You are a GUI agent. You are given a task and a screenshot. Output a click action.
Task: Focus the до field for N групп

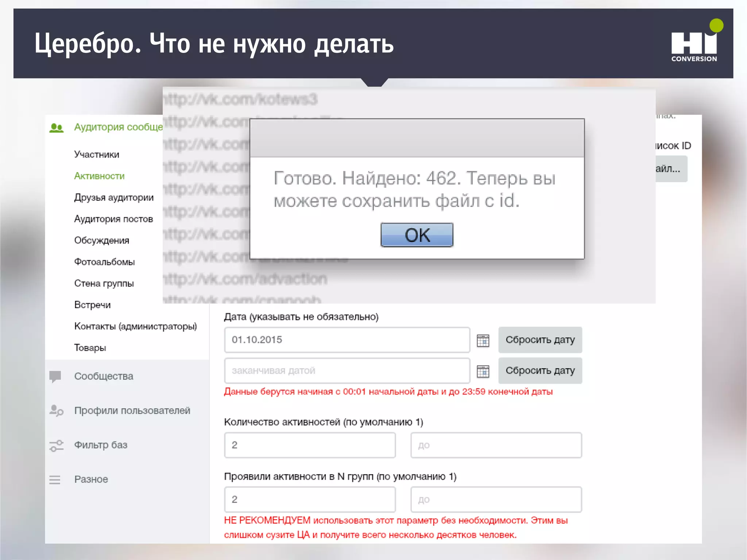pyautogui.click(x=496, y=499)
